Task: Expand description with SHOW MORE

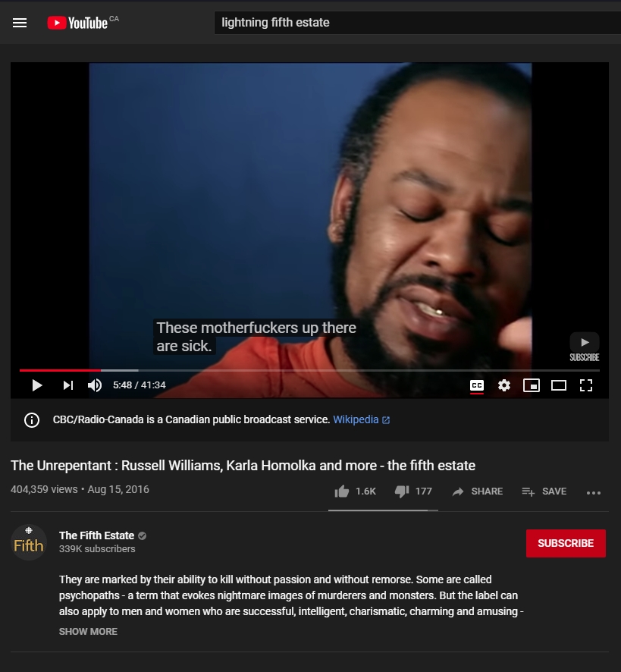Action: 88,631
